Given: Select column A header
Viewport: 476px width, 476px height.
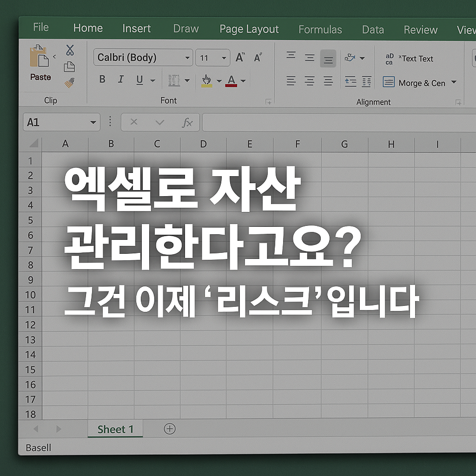Looking at the screenshot, I should point(65,144).
